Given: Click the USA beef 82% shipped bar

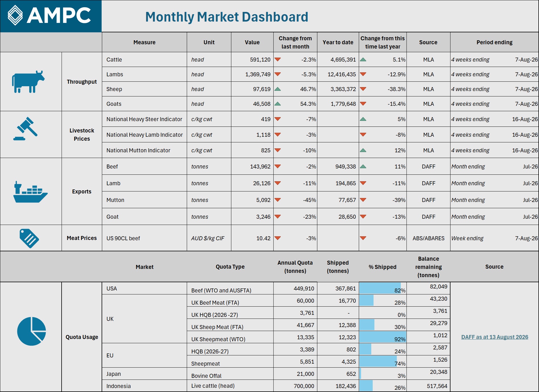Looking at the screenshot, I should (380, 288).
